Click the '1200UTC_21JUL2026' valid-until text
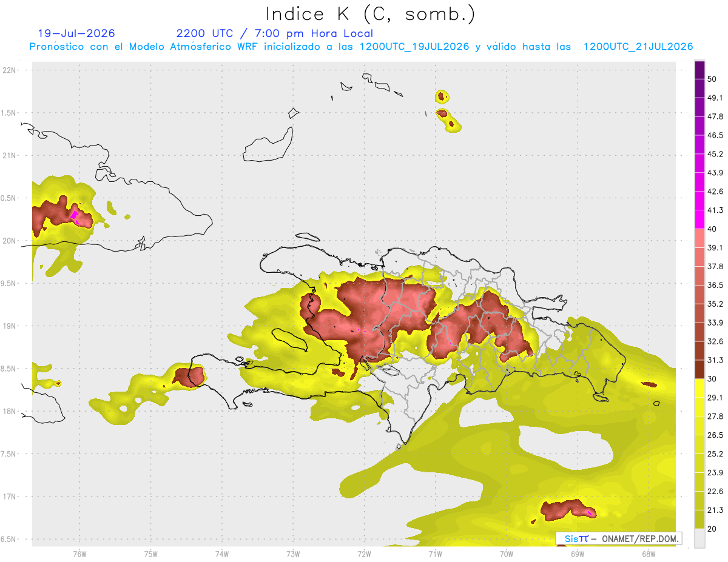728x562 pixels. click(638, 47)
